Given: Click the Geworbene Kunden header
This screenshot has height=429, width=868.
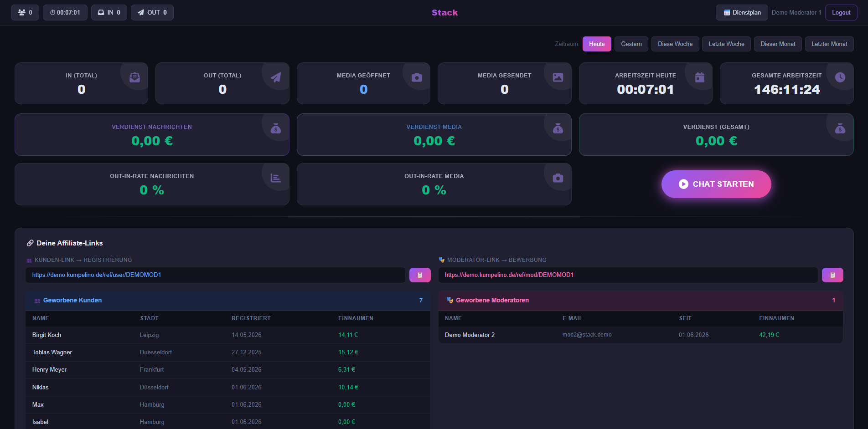Looking at the screenshot, I should (228, 301).
